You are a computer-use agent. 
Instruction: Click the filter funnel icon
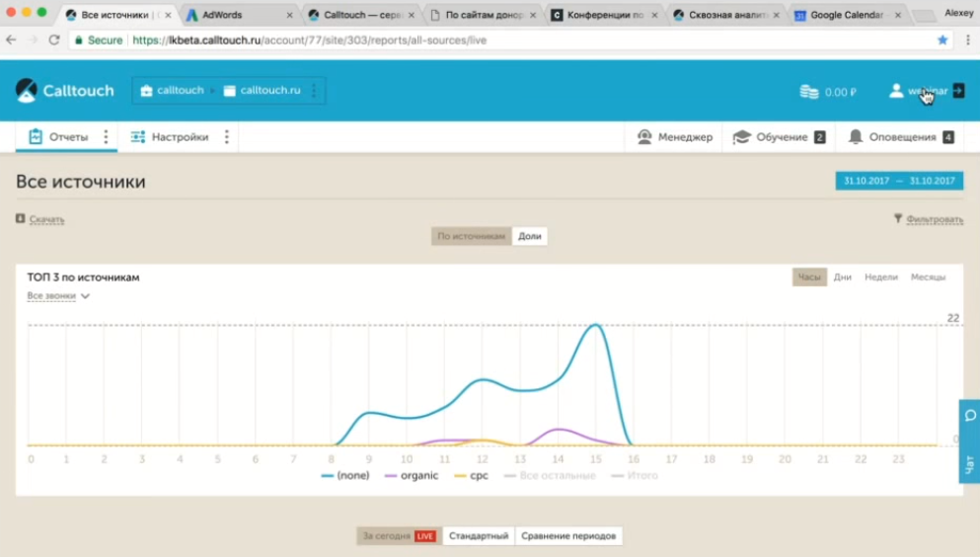(898, 218)
